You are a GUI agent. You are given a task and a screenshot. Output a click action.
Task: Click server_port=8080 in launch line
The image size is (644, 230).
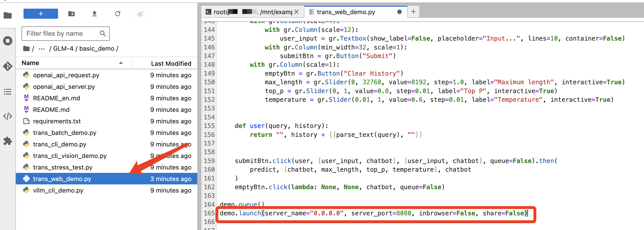point(381,213)
